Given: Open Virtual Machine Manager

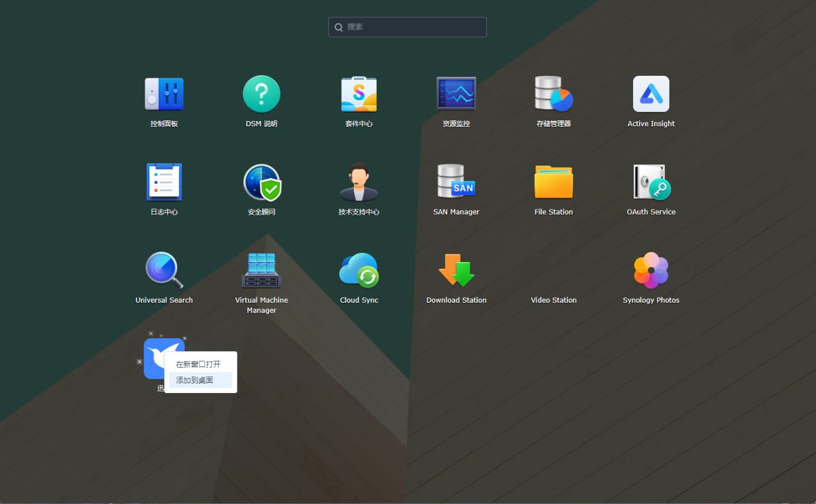Looking at the screenshot, I should coord(261,270).
